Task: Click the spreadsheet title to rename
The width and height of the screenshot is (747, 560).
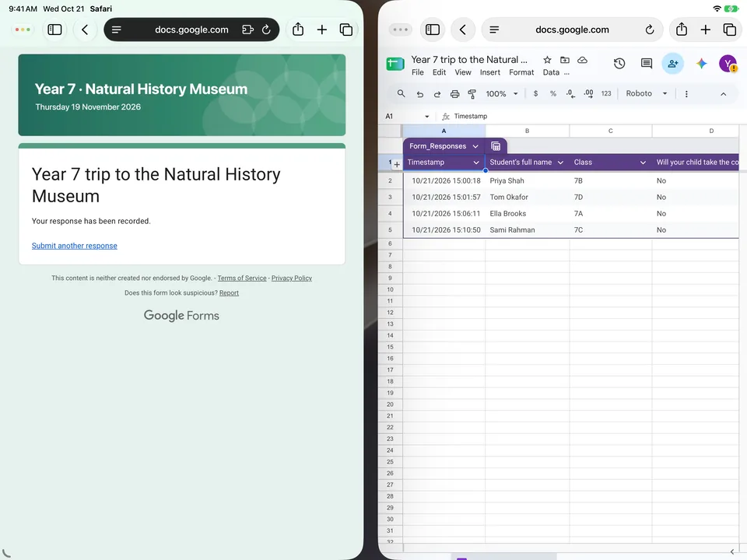Action: pyautogui.click(x=469, y=60)
